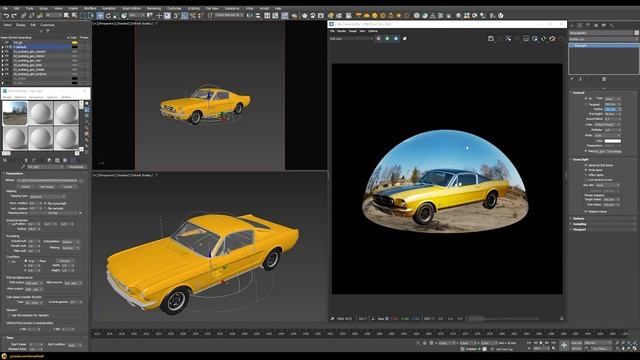Viewport: 640px width, 360px height.
Task: Toggle the Flip vertically checkbox
Action: (45, 209)
